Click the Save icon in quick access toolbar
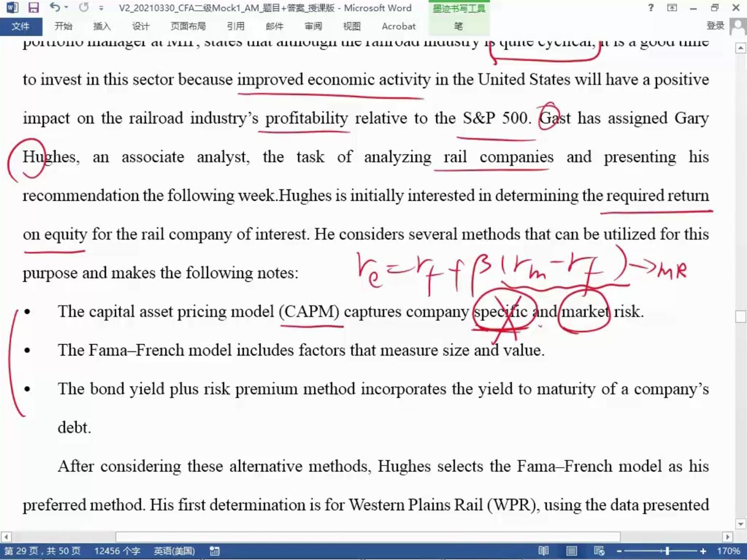Image resolution: width=747 pixels, height=560 pixels. (x=34, y=8)
